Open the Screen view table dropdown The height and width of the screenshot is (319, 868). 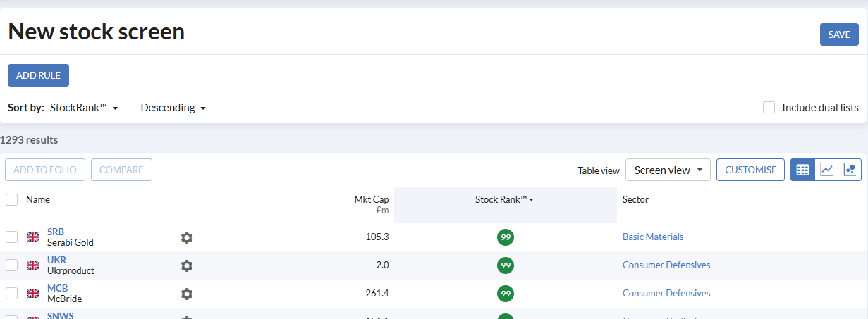(668, 170)
